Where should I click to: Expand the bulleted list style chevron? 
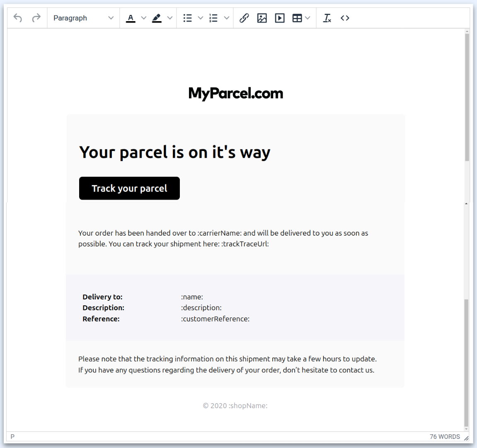200,18
